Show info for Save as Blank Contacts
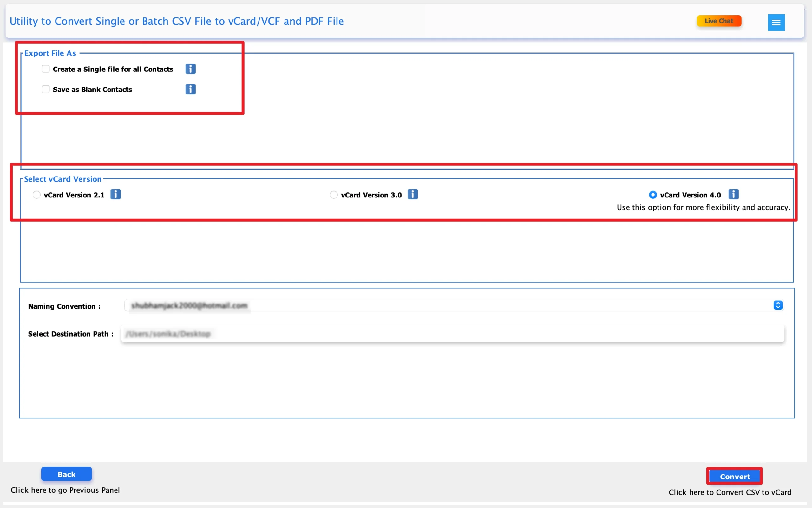 click(x=190, y=89)
